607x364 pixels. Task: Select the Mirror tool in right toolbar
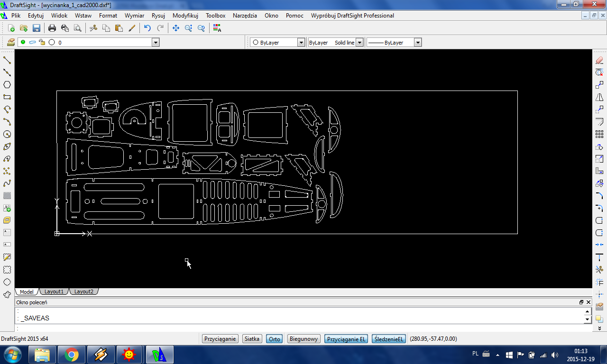tap(599, 97)
